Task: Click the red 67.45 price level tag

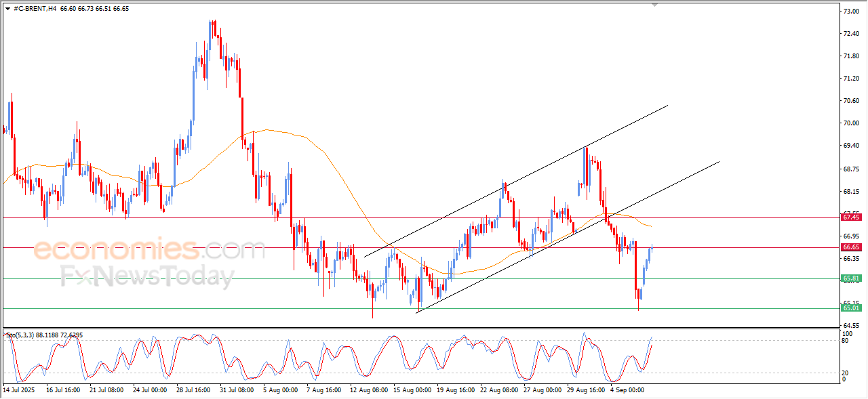Action: 851,217
